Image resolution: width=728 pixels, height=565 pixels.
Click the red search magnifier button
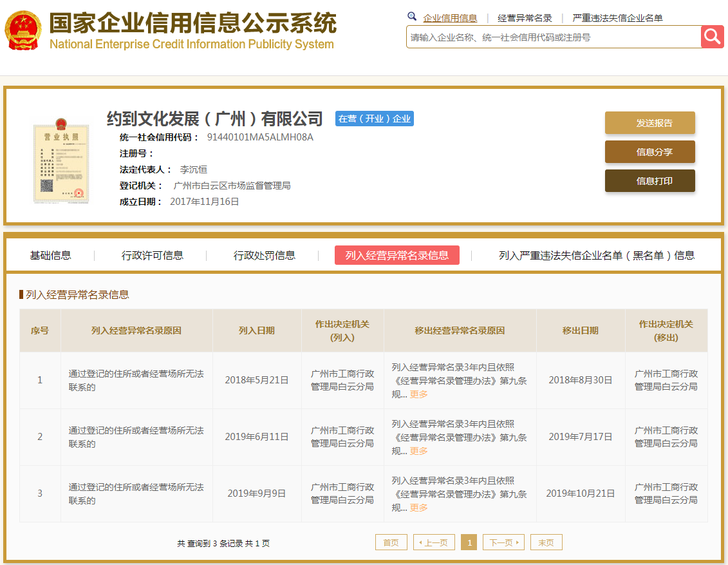coord(712,37)
